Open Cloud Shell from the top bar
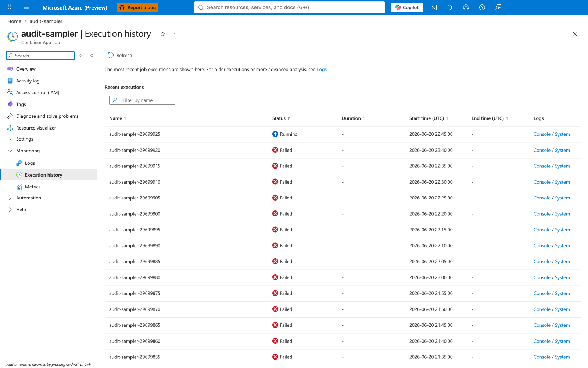Screen dimensions: 588x368 [x=434, y=7]
